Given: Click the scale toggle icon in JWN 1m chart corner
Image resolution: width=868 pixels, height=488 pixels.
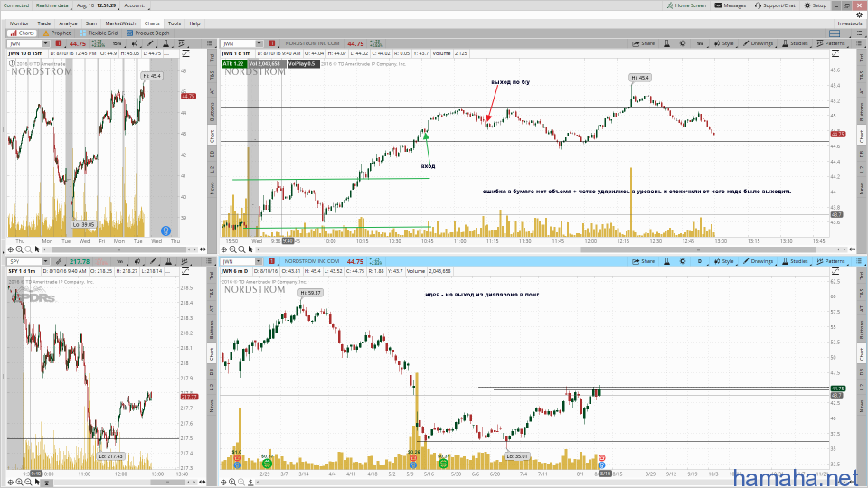Looking at the screenshot, I should click(x=835, y=53).
